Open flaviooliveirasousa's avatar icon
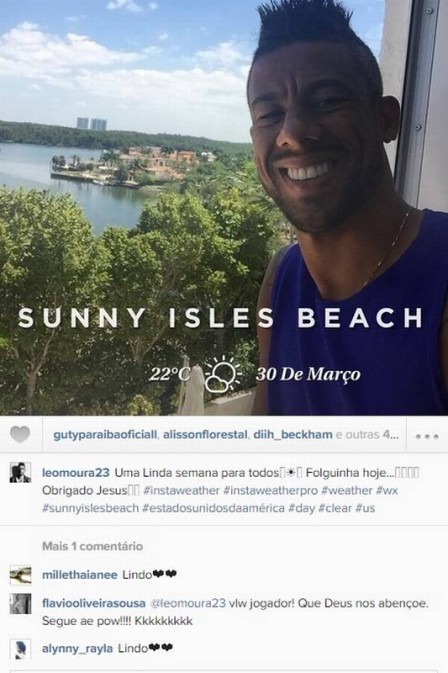The width and height of the screenshot is (448, 673). click(x=20, y=604)
